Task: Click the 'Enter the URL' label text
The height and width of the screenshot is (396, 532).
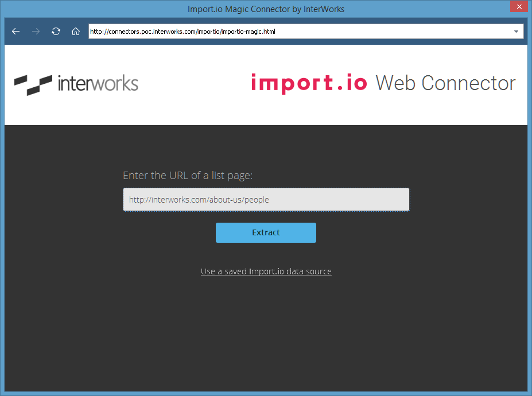Action: point(188,175)
